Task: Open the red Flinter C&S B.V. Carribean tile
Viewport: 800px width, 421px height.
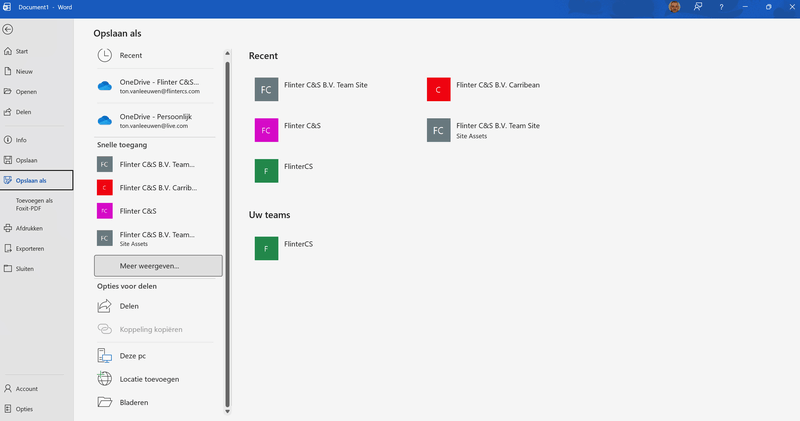Action: pyautogui.click(x=439, y=89)
